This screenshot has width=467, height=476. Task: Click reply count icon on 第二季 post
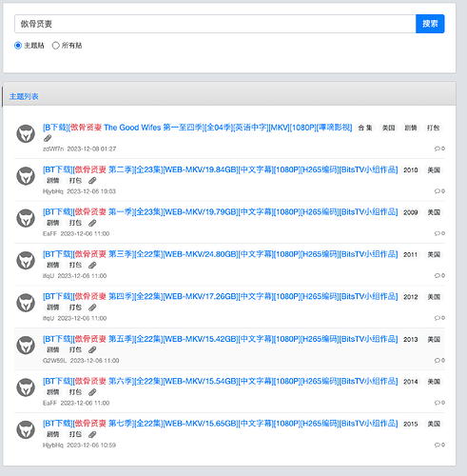(439, 191)
